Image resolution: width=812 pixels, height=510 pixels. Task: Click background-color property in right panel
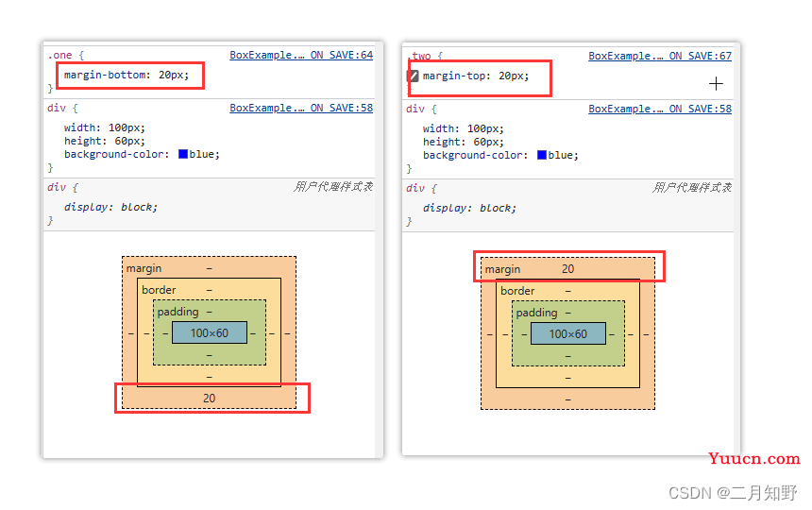click(473, 155)
